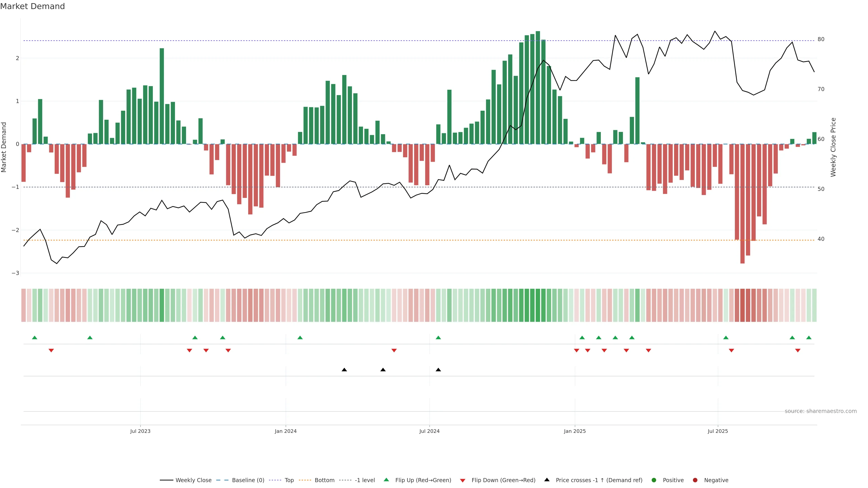Click the last green Flip Up timeline marker
868x488 pixels.
pos(809,338)
